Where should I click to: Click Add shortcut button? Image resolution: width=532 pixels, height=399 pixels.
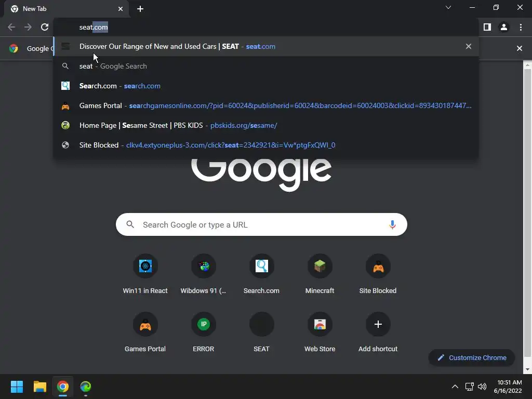(378, 332)
